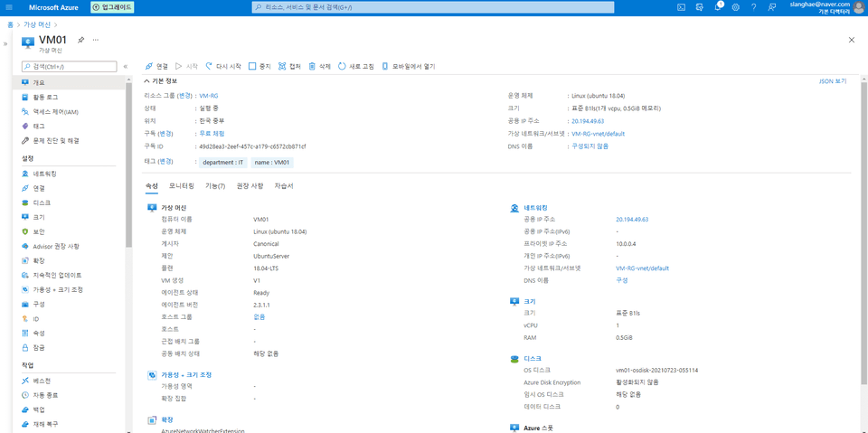Refresh with 새로 고침 button
This screenshot has height=433, width=868.
[x=355, y=66]
